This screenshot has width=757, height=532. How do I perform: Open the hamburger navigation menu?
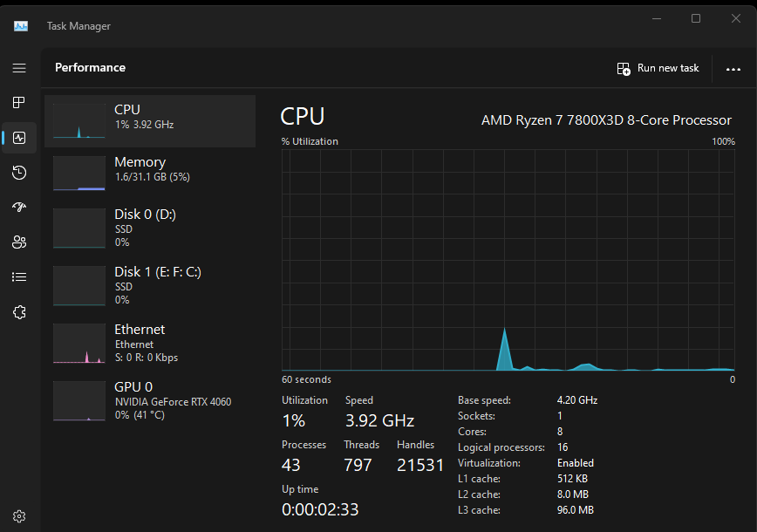pyautogui.click(x=19, y=68)
